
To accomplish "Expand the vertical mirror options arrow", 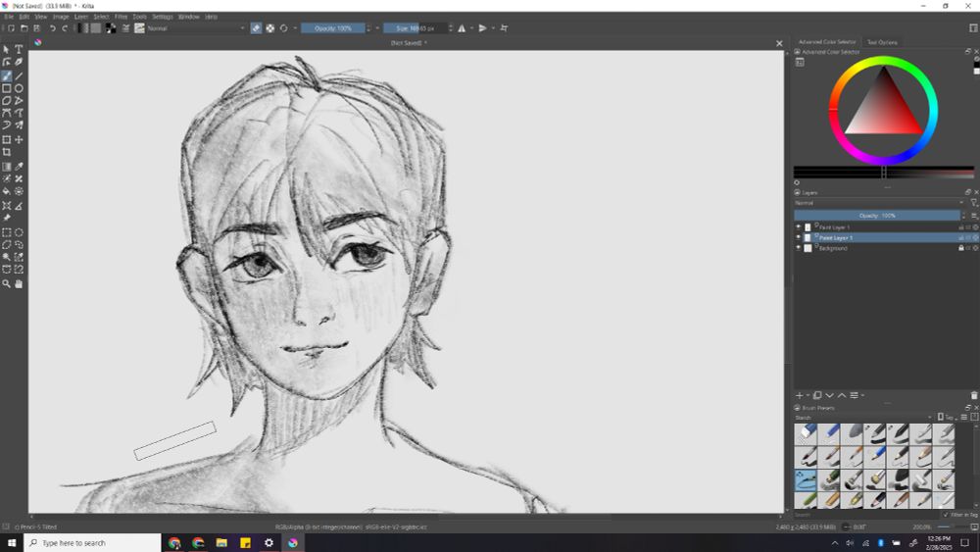I will [x=493, y=28].
